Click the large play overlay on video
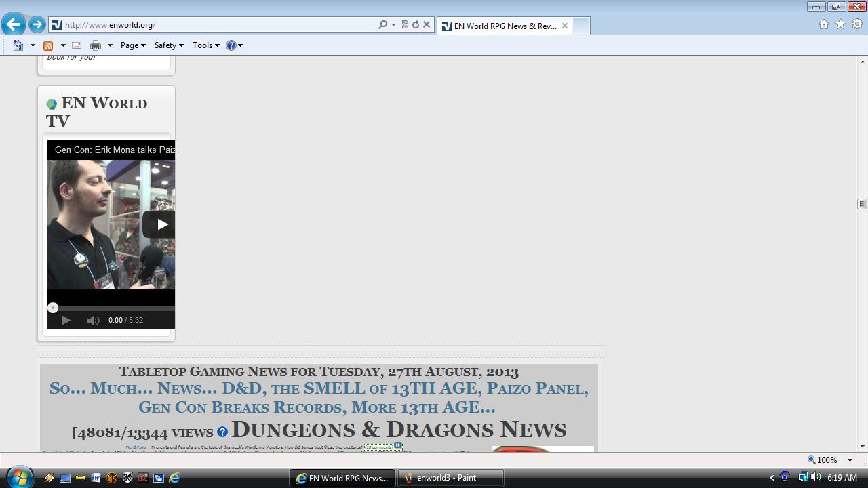This screenshot has height=488, width=868. 159,224
